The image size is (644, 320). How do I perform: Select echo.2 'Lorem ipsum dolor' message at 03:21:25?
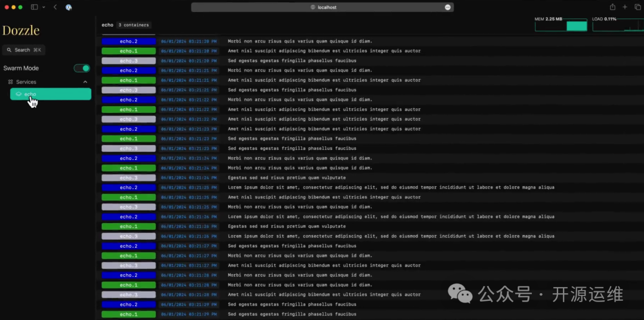tap(391, 187)
